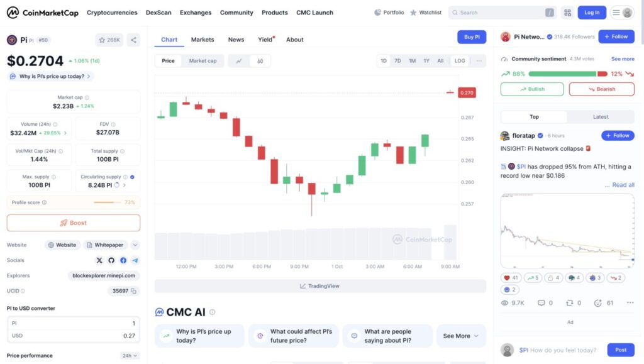Expand the CMC AI See More list
Viewport: 644px width, 364px height.
(x=460, y=336)
